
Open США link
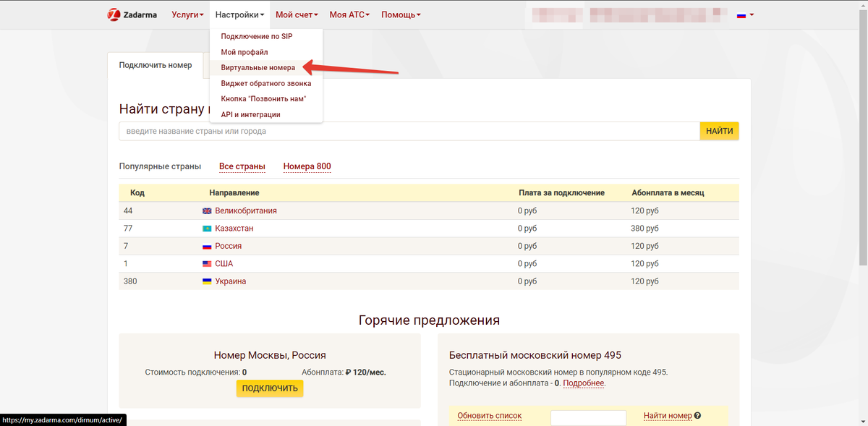224,264
